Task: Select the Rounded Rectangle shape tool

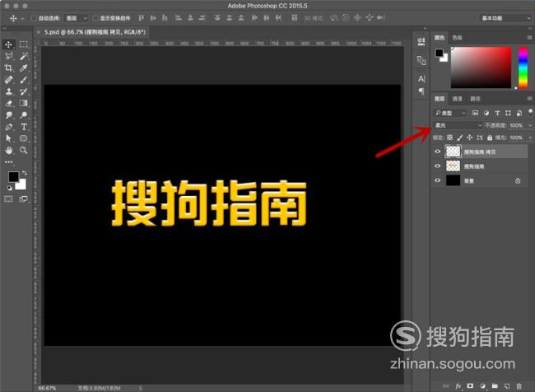Action: coord(24,138)
